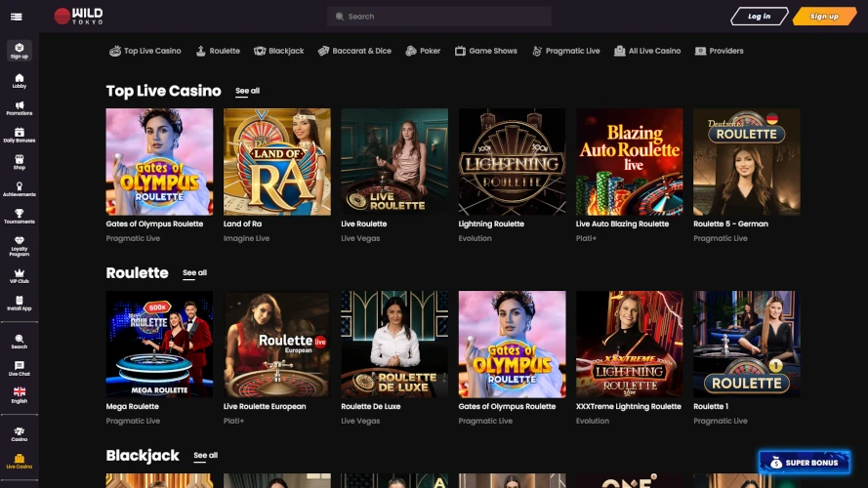Select the Blackjack category tab
This screenshot has height=488, width=868.
(x=278, y=51)
